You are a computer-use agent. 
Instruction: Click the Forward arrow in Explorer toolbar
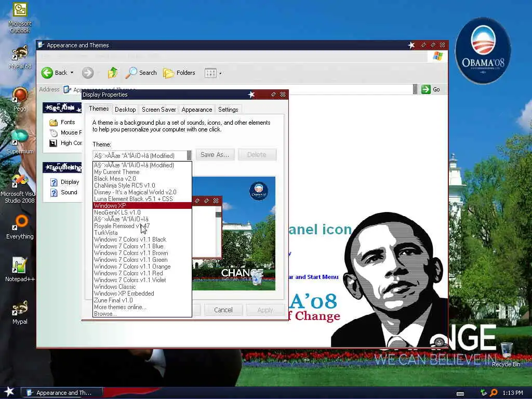point(87,73)
